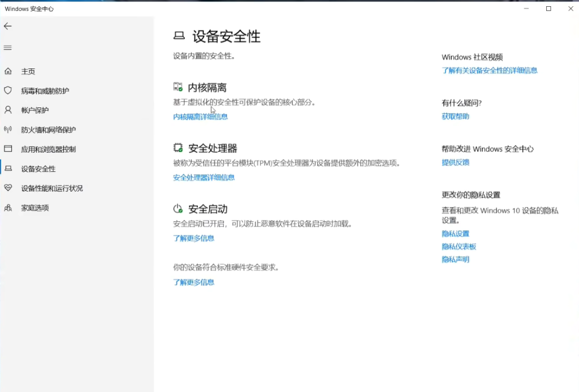Click the 有什么疑问? heading
The width and height of the screenshot is (579, 392).
[x=461, y=103]
